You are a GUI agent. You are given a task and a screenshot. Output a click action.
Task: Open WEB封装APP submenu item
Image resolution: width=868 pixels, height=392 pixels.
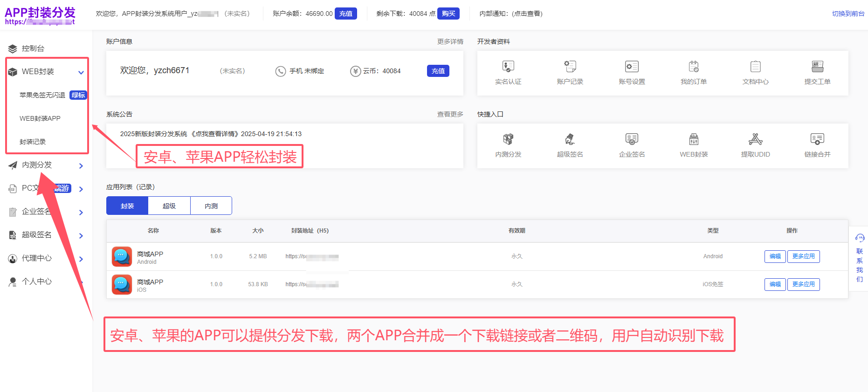tap(40, 118)
